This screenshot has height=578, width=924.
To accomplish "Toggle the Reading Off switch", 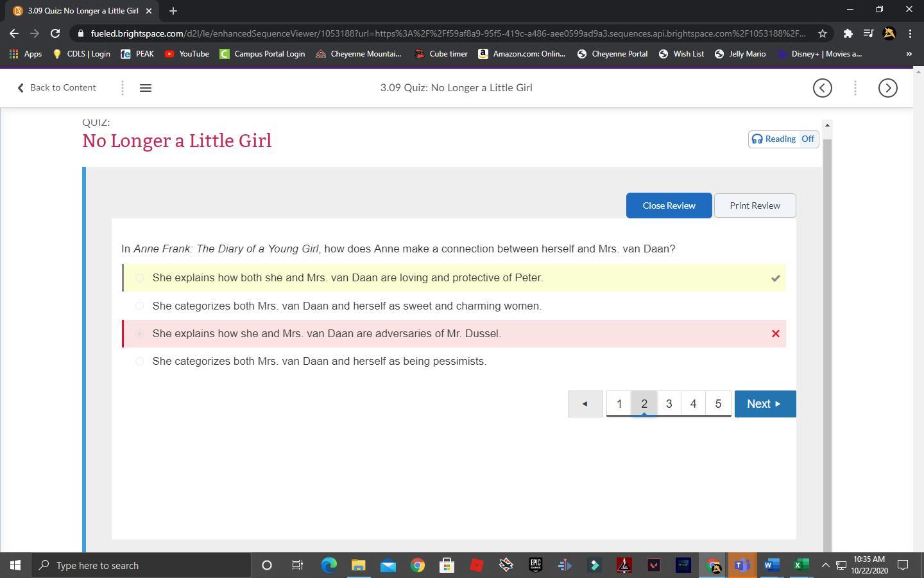I will tap(783, 139).
